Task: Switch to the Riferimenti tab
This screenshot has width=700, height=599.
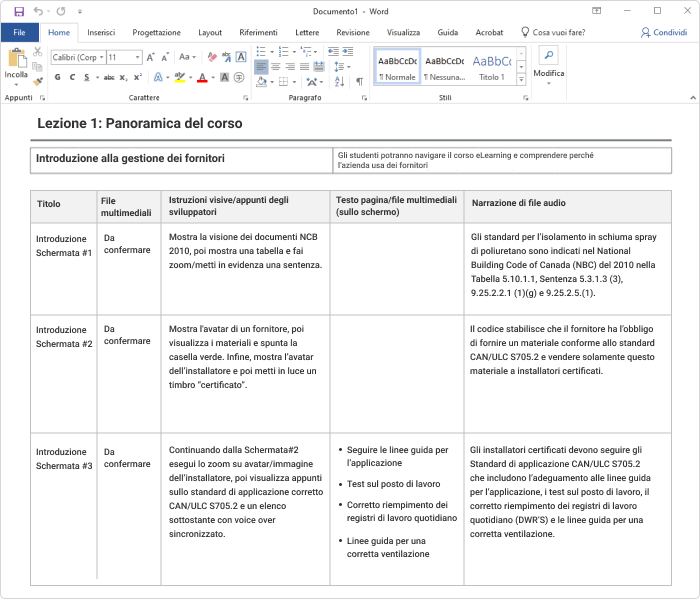Action: point(258,32)
